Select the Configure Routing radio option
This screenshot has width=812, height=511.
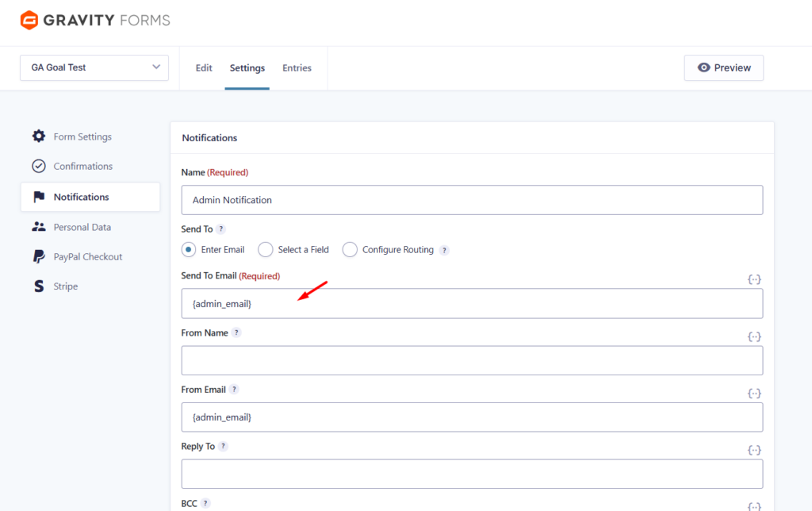[350, 250]
